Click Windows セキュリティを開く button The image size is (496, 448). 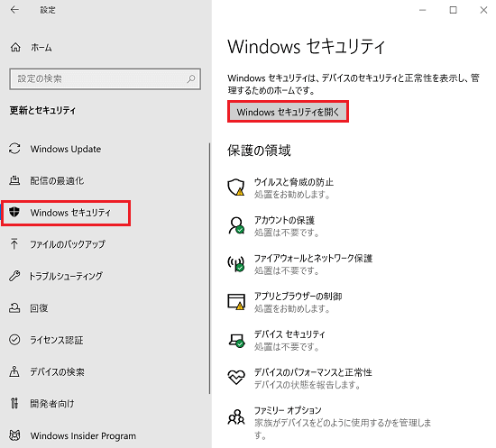(288, 112)
